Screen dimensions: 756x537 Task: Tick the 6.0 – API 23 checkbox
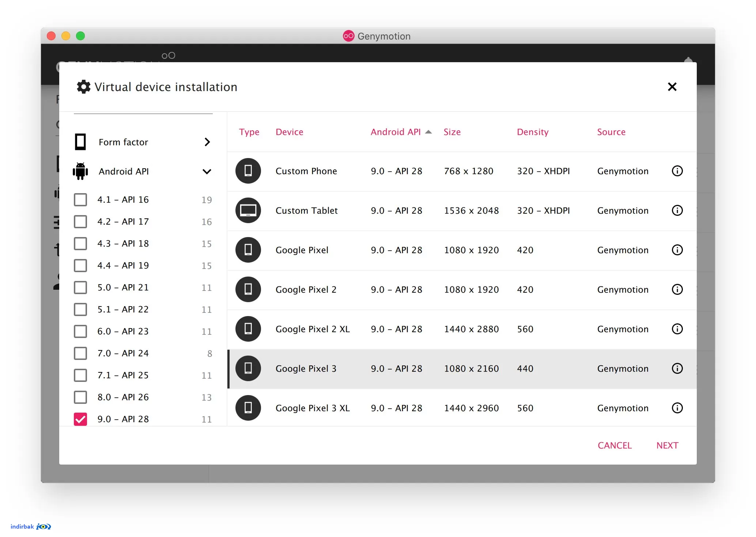point(80,331)
